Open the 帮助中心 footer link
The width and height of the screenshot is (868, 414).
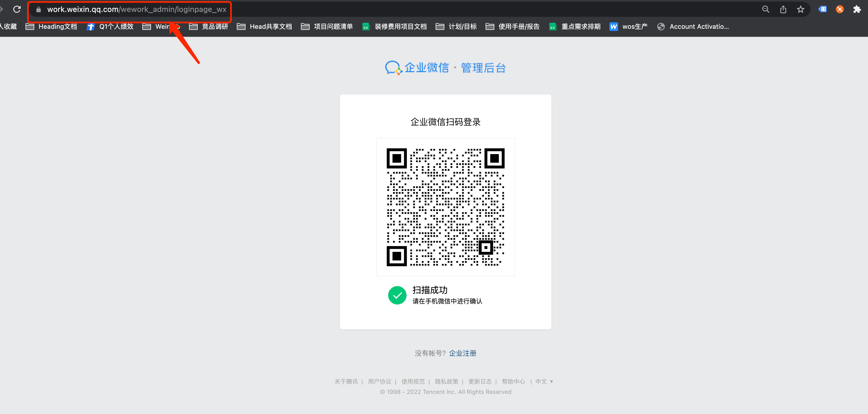tap(513, 381)
